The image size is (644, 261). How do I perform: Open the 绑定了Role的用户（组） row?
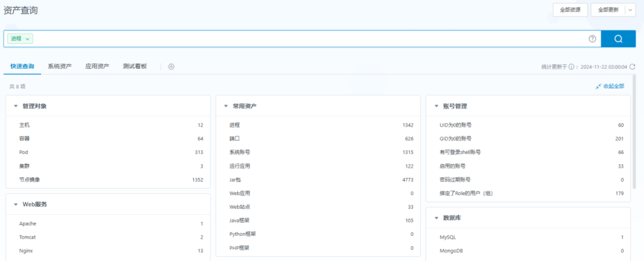[x=528, y=193]
